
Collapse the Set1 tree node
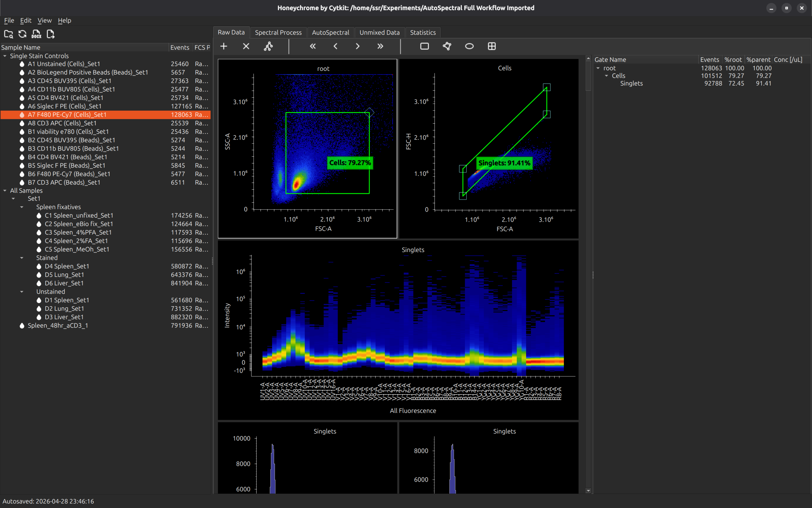pos(13,199)
